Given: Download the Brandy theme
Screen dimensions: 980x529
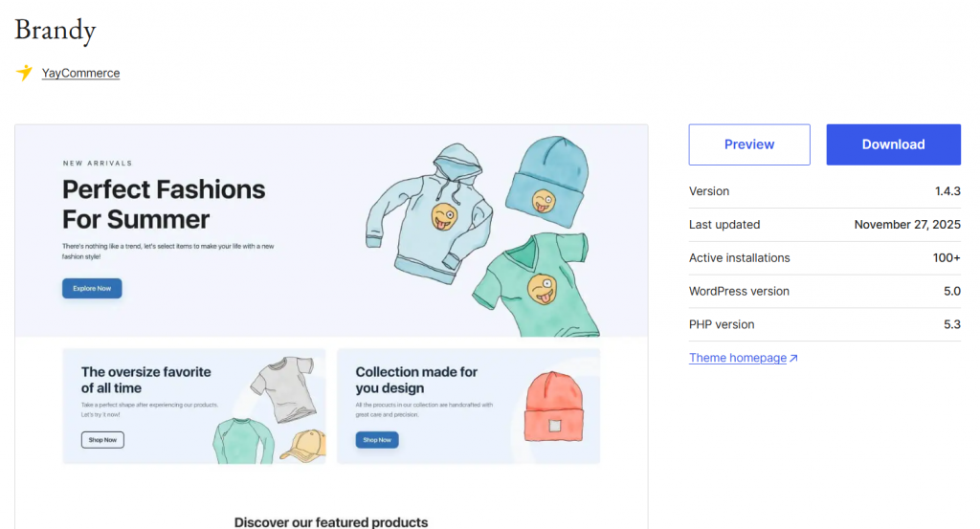Looking at the screenshot, I should (893, 144).
